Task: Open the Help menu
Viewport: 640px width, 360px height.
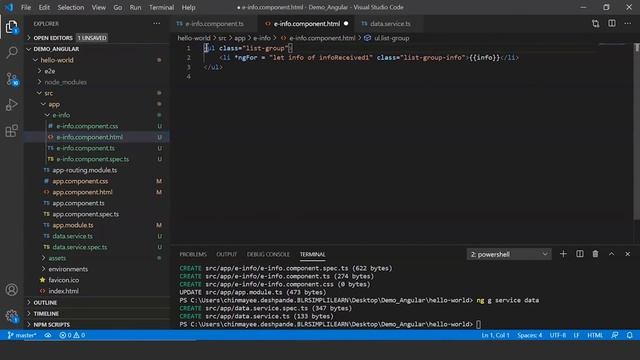Action: point(188,7)
